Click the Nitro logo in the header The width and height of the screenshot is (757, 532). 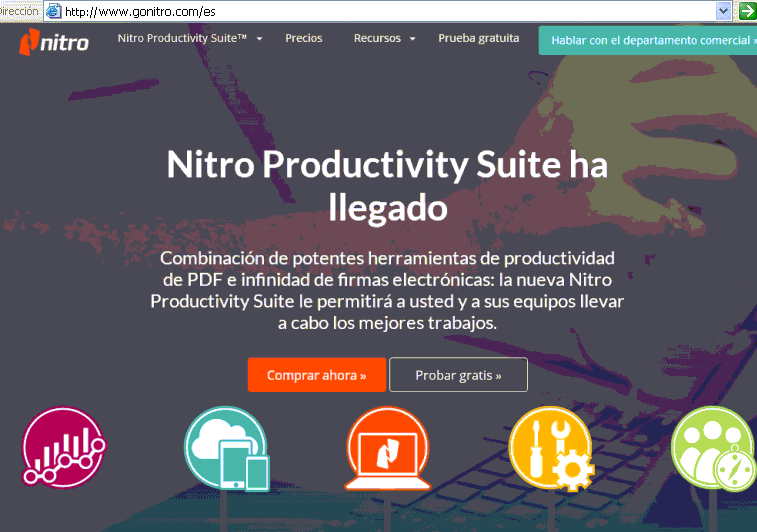54,42
